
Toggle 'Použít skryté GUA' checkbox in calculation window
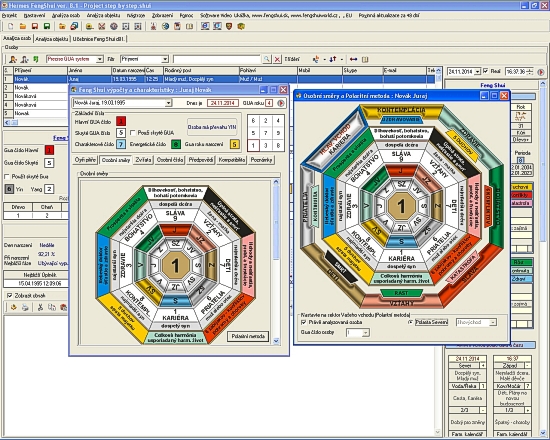click(x=133, y=133)
